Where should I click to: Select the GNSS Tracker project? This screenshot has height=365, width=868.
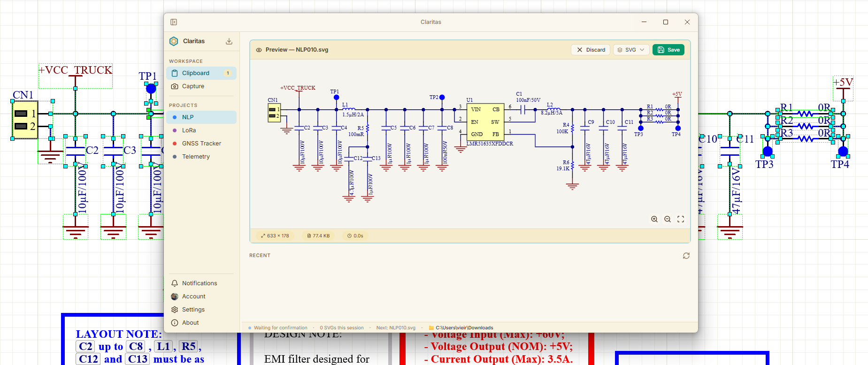(201, 144)
